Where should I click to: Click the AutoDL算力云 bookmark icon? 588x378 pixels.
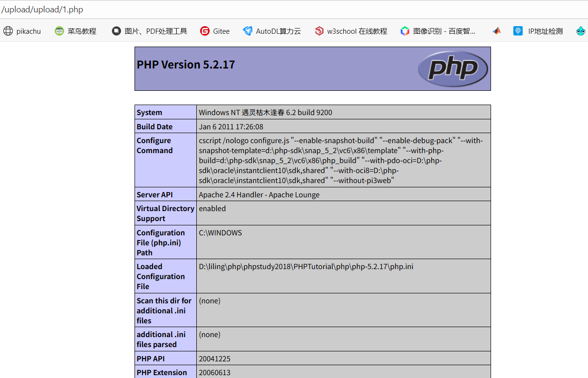tap(248, 31)
